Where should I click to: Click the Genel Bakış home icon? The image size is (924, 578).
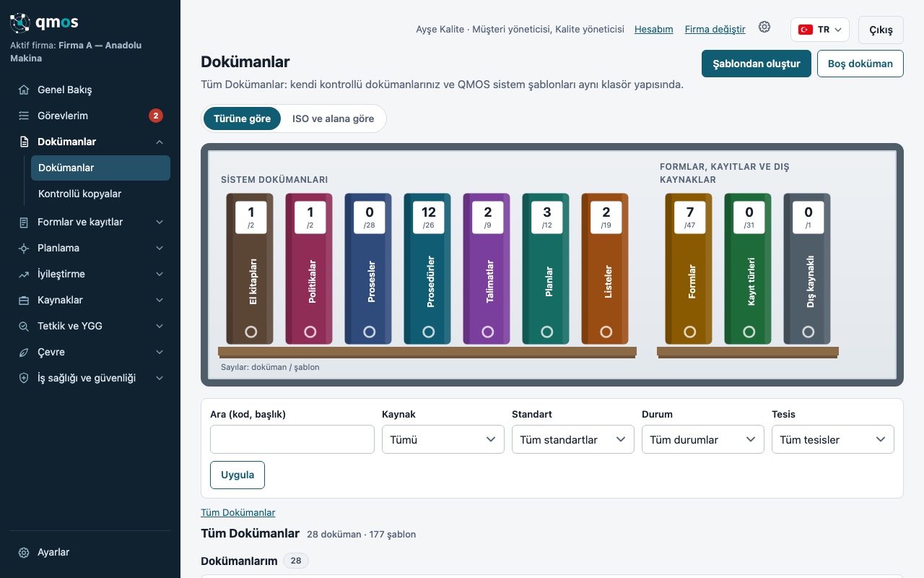tap(24, 90)
